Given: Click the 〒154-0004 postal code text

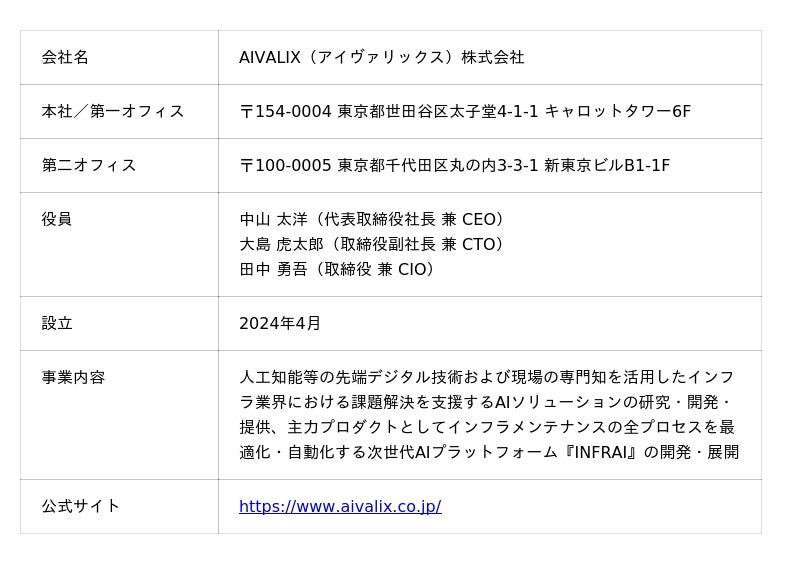Looking at the screenshot, I should 285,112.
